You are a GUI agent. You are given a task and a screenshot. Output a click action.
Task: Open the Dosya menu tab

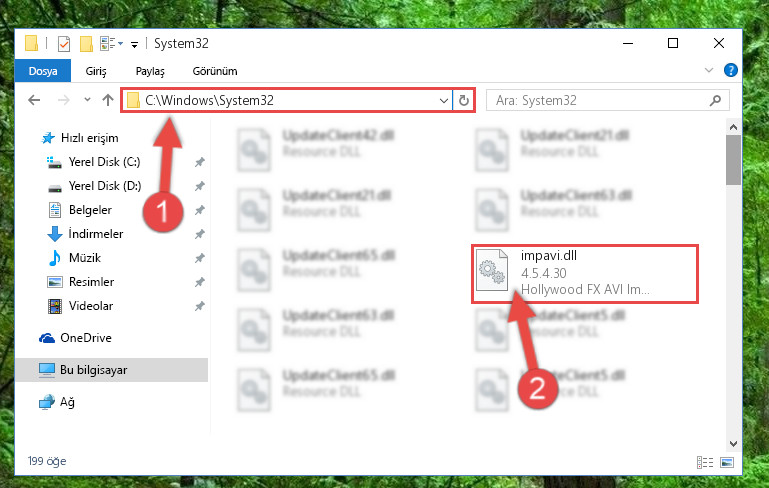coord(43,71)
